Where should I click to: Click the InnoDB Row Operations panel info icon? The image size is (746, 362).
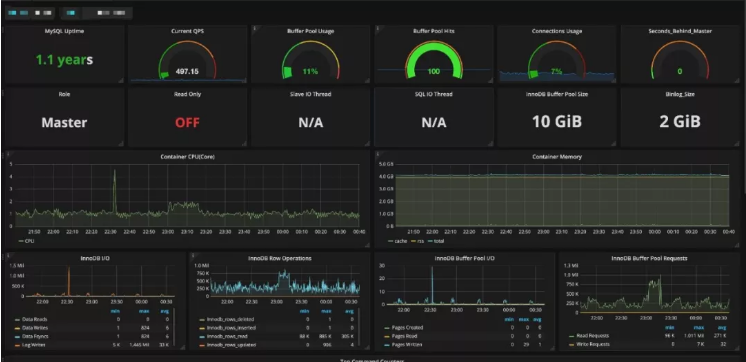coord(193,256)
